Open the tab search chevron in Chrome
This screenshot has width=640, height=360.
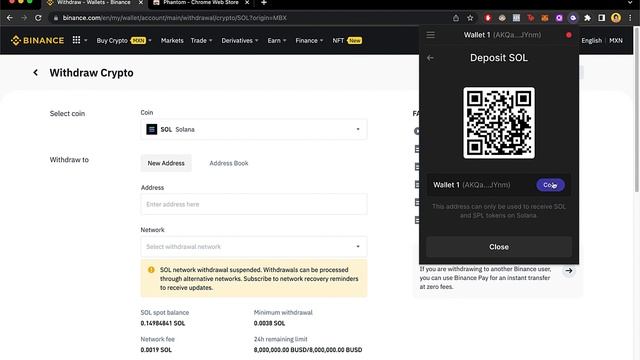coord(630,2)
